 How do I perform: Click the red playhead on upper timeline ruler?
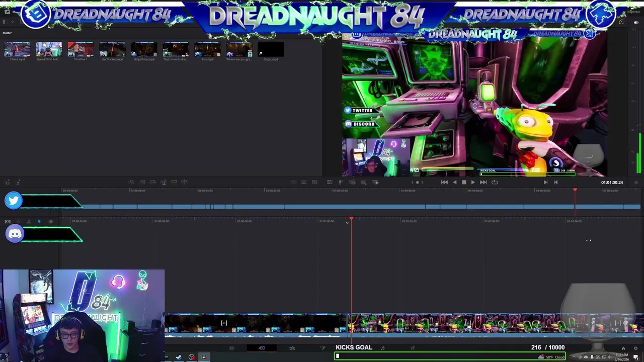pyautogui.click(x=575, y=191)
